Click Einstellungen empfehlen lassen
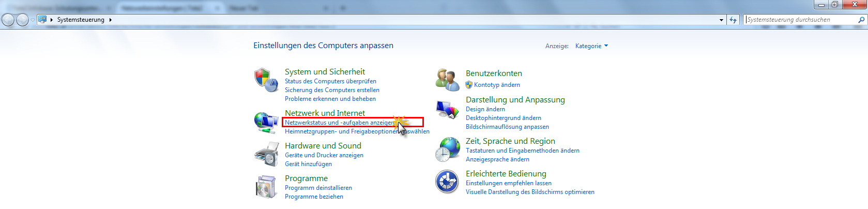 click(509, 183)
